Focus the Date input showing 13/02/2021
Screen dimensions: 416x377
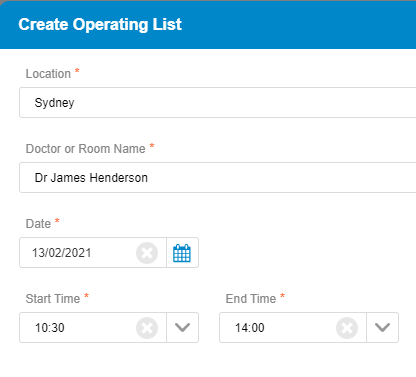78,253
